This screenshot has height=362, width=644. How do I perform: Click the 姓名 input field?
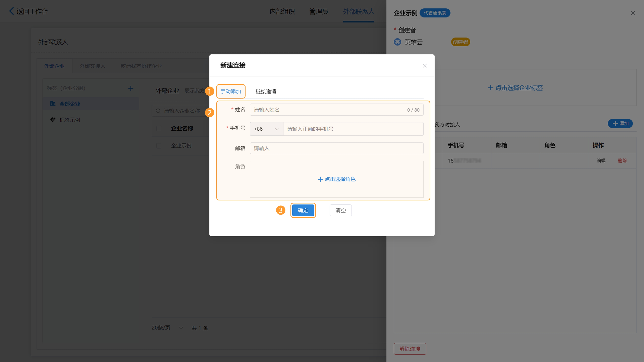(x=336, y=110)
